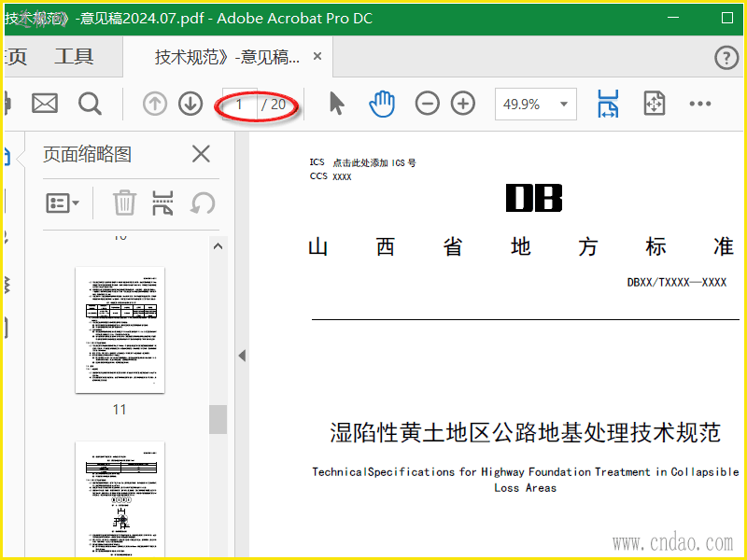Click the email envelope icon

tap(45, 104)
